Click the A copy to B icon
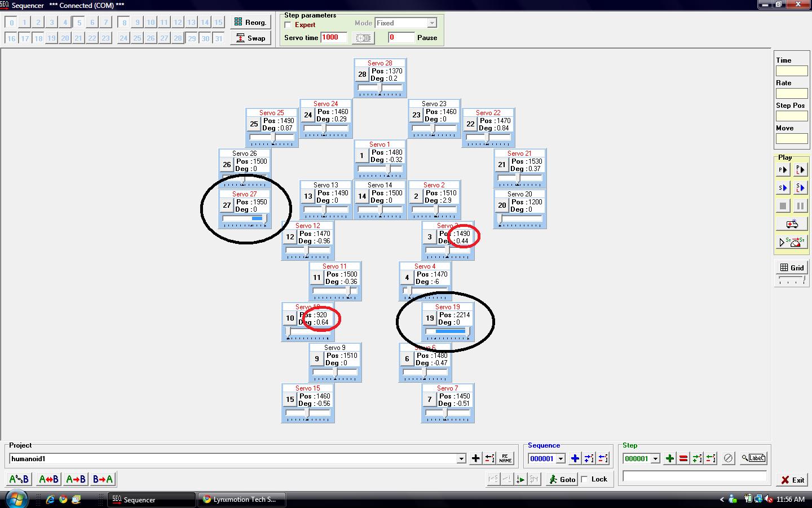Screen dimensions: 812x508 pyautogui.click(x=76, y=479)
